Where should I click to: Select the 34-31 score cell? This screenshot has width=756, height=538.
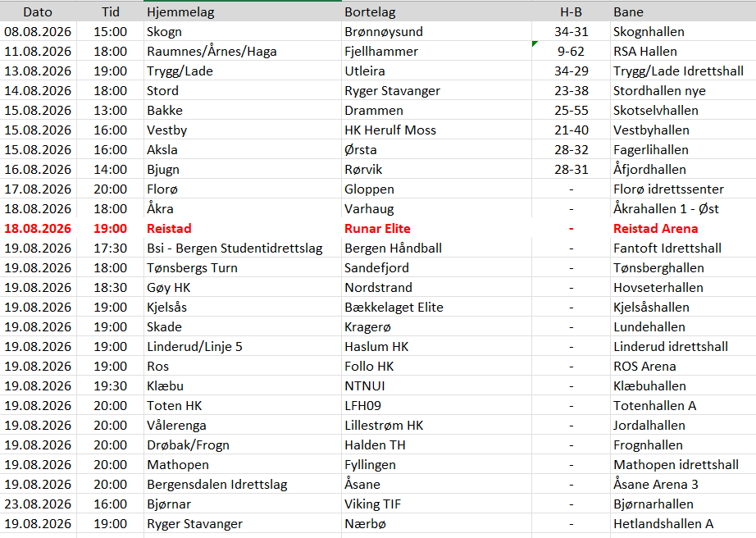pyautogui.click(x=571, y=32)
